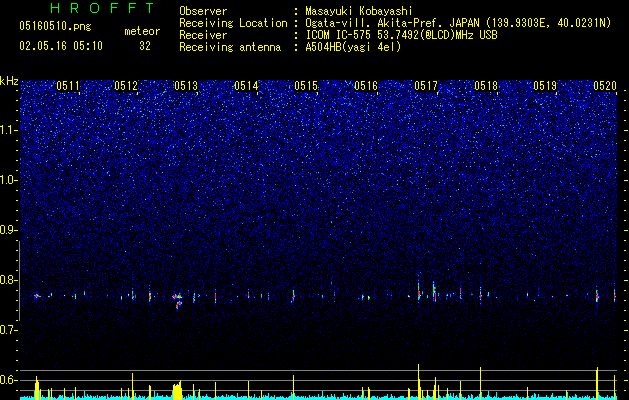Click the 0517 time marker

[426, 86]
